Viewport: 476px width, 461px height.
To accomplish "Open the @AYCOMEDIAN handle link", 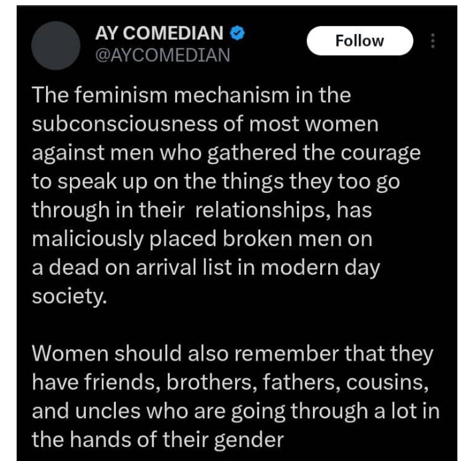I will 162,55.
